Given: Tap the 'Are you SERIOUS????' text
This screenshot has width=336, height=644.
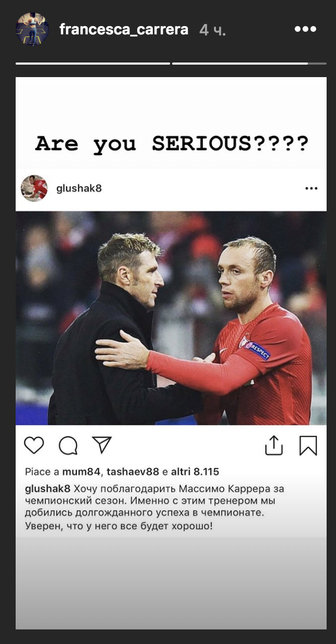Looking at the screenshot, I should (172, 143).
